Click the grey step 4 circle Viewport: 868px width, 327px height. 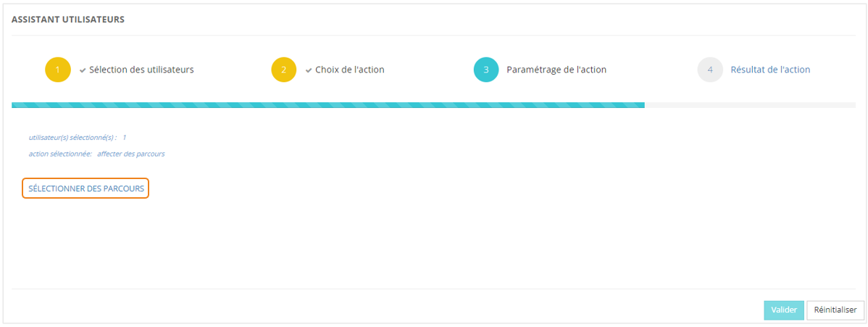point(710,70)
